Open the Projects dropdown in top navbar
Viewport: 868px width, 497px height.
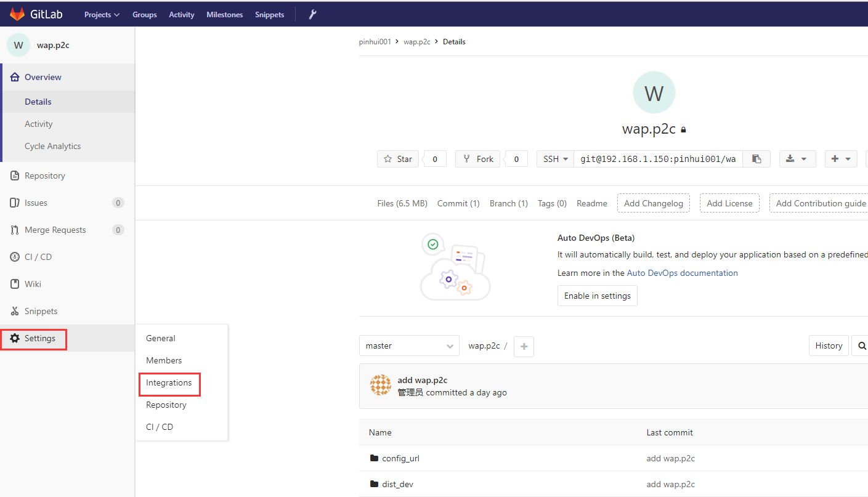[102, 14]
